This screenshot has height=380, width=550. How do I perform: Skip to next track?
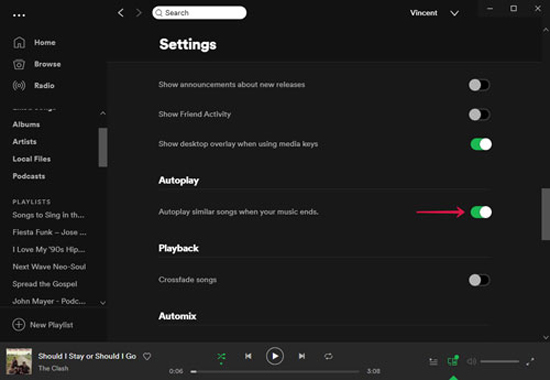click(x=302, y=356)
